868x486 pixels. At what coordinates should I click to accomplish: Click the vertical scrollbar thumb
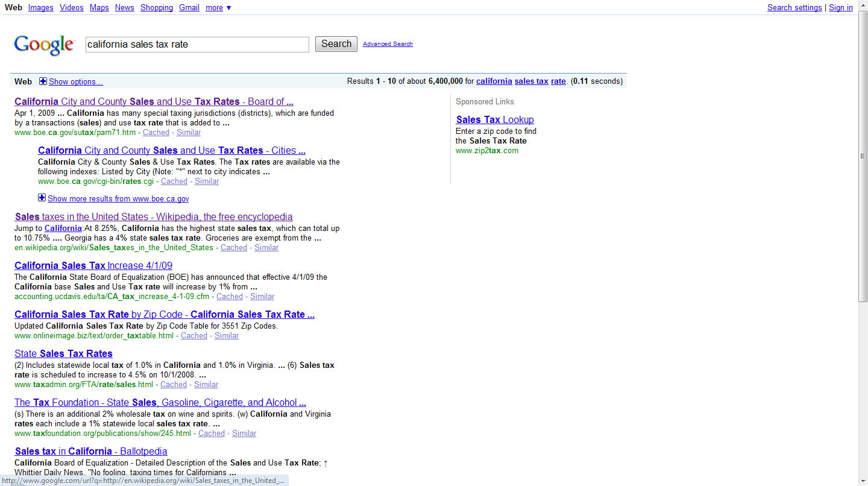click(x=863, y=156)
